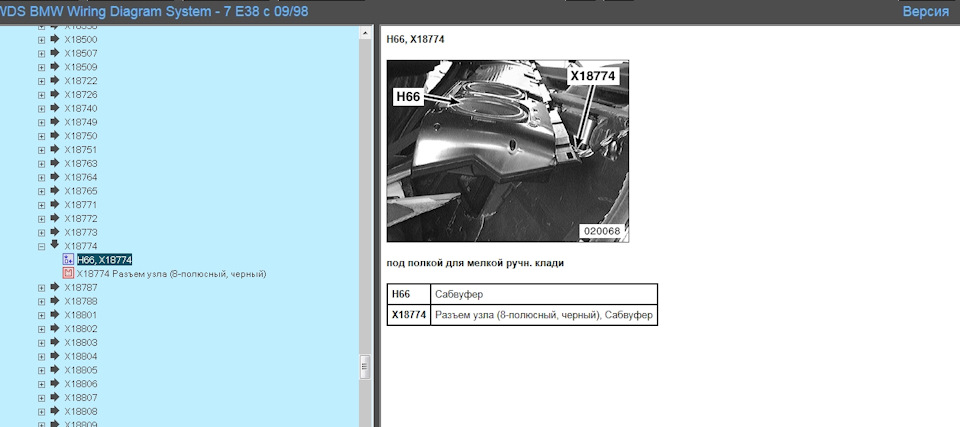Collapse the X18774 tree node
Screen dimensions: 960x427
[42, 246]
